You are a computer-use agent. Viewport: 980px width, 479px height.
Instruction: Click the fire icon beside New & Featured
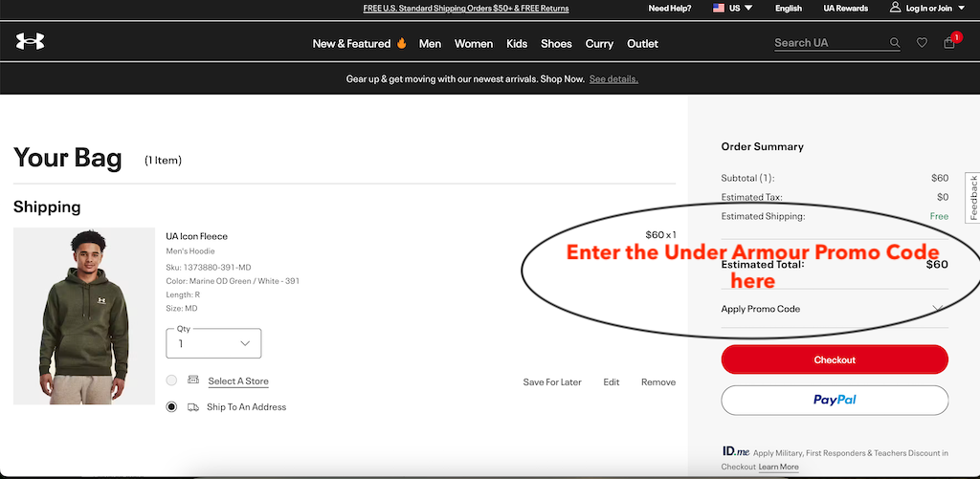[401, 43]
